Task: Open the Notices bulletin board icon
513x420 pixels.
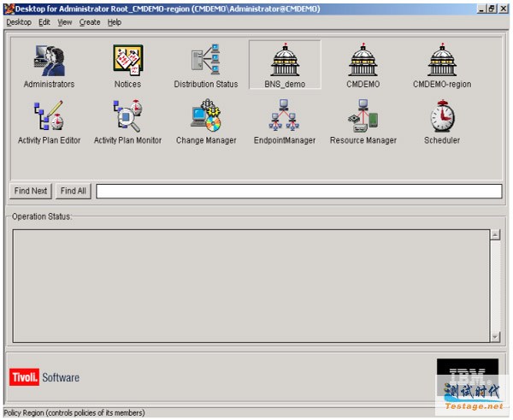Action: tap(127, 62)
